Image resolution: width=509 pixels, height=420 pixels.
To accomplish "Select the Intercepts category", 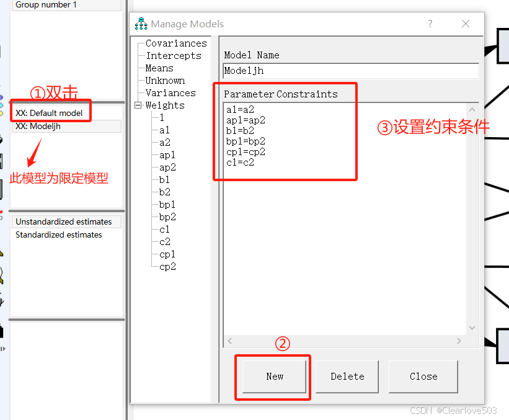I will 173,55.
